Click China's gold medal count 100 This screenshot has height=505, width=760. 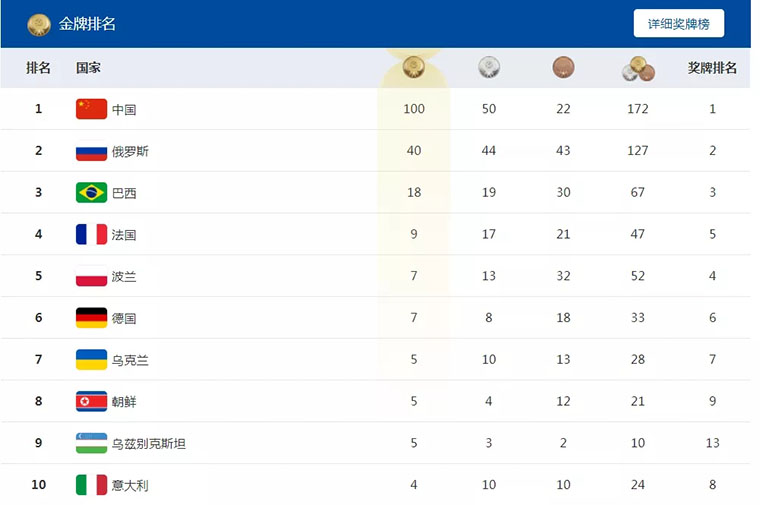pos(414,109)
